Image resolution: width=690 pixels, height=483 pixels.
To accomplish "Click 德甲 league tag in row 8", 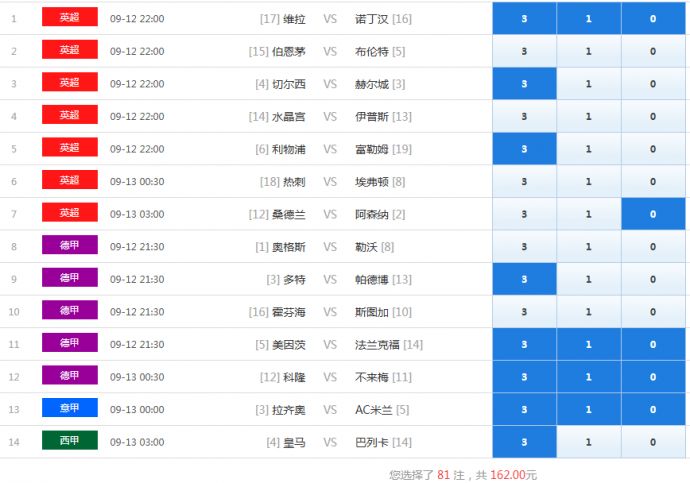I will tap(70, 245).
